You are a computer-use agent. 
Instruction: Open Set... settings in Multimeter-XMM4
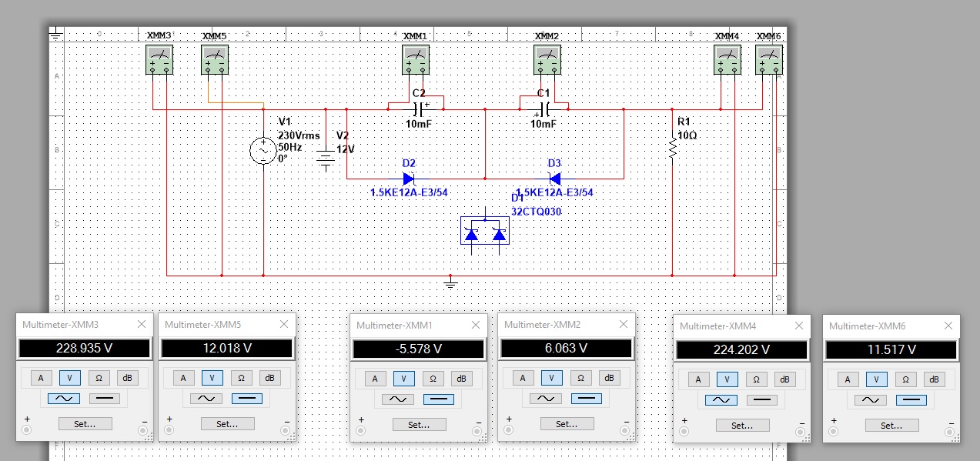click(742, 425)
